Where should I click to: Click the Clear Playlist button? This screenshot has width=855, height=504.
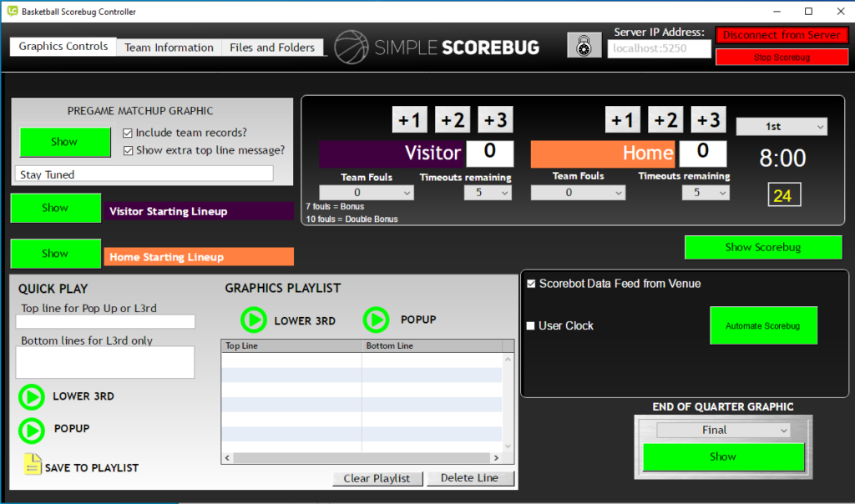coord(377,478)
